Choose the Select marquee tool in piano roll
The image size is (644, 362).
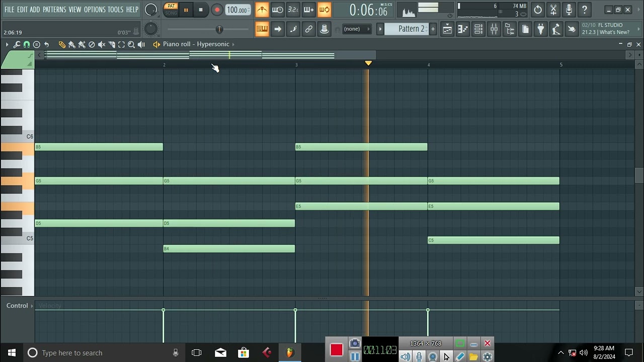121,45
